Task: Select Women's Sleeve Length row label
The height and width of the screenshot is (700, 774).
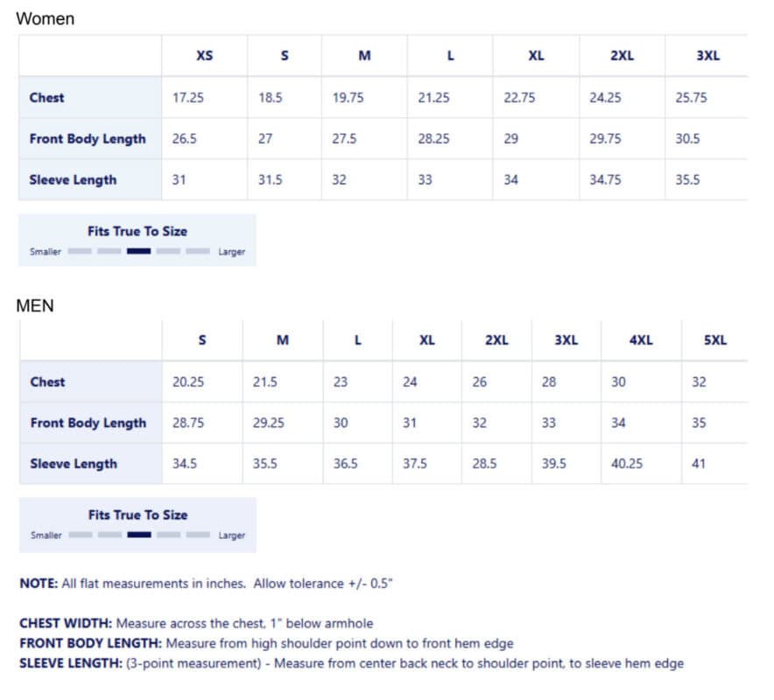Action: point(73,180)
